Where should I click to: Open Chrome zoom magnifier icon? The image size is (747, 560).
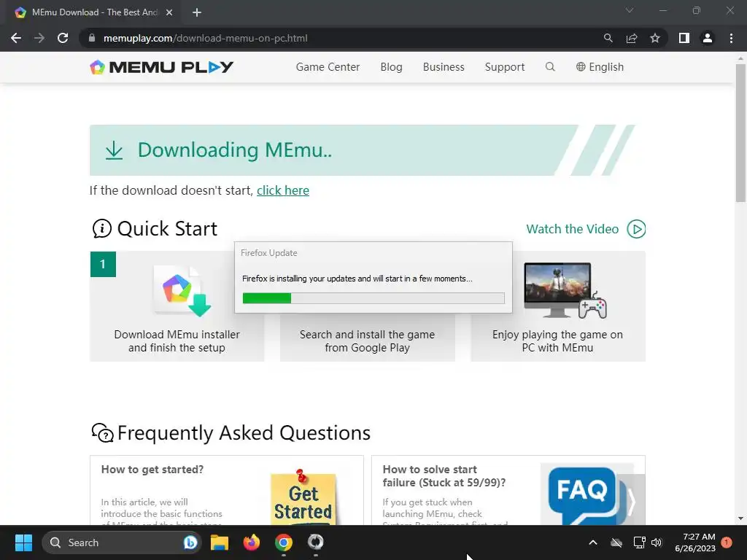tap(608, 38)
